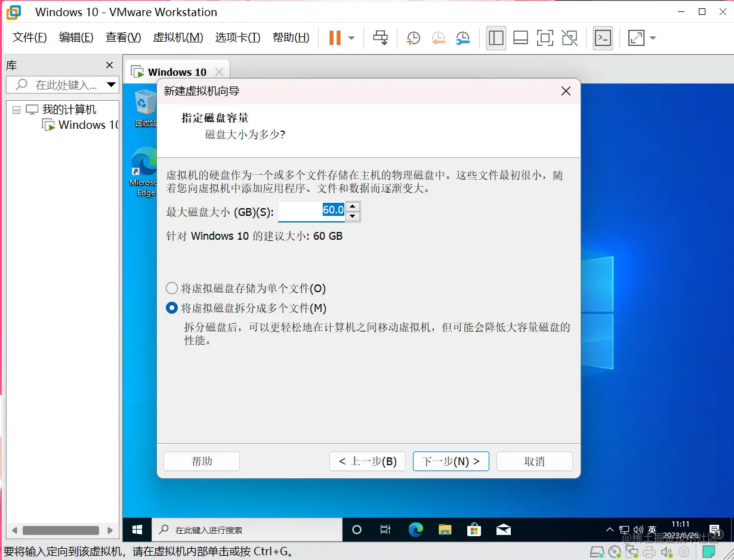Click the 英 input method indicator
The width and height of the screenshot is (734, 560).
click(x=652, y=530)
